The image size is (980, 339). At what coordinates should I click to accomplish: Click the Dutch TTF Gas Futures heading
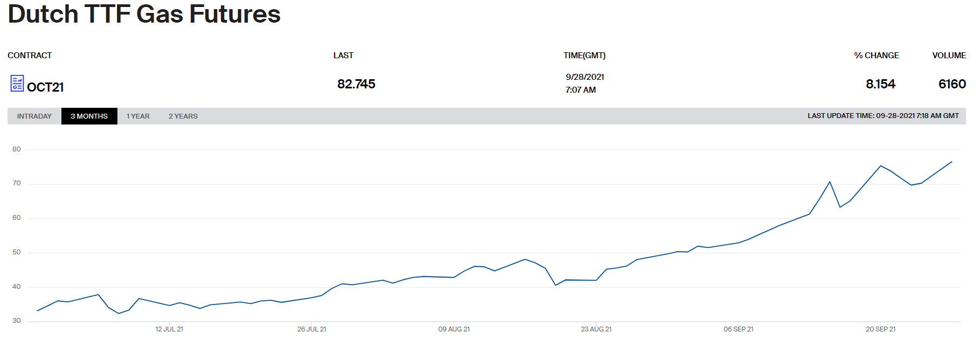point(144,14)
